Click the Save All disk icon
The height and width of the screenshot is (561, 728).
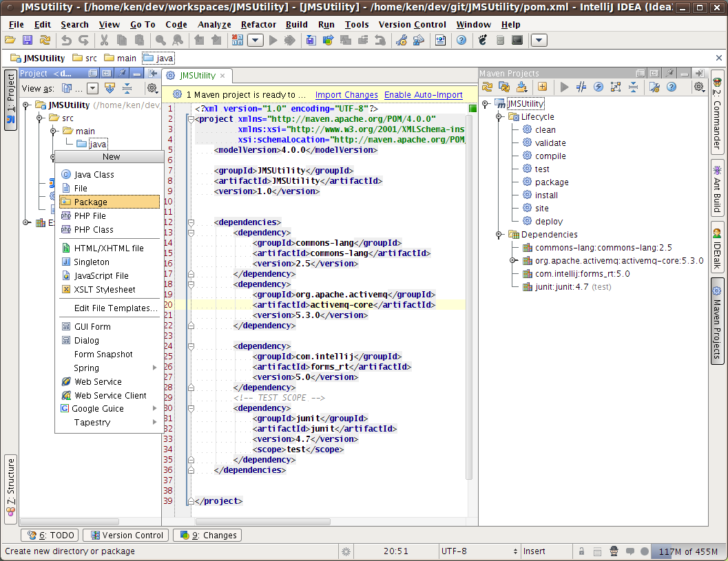pyautogui.click(x=28, y=41)
